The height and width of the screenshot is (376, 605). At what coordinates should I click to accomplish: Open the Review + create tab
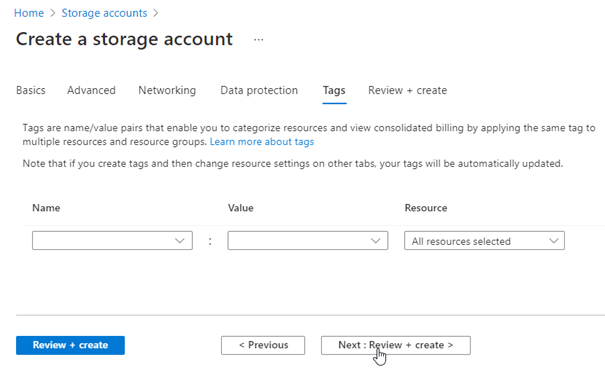pos(407,90)
